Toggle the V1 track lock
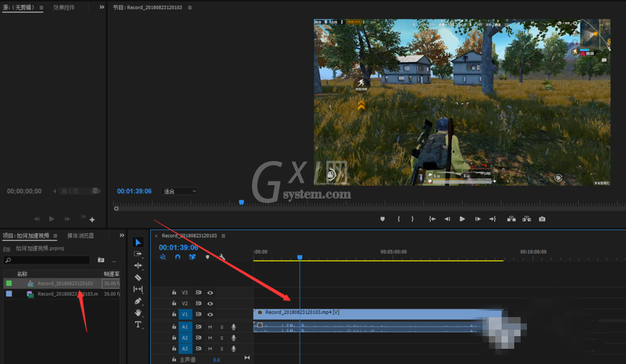Image resolution: width=626 pixels, height=364 pixels. pos(174,314)
